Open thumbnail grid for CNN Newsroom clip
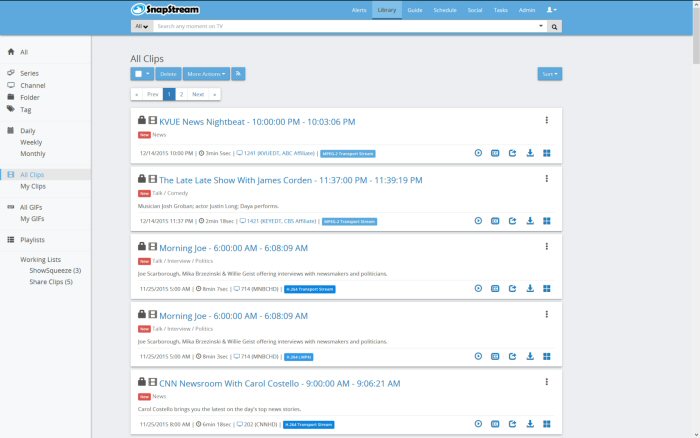Image resolution: width=700 pixels, height=438 pixels. 547,424
